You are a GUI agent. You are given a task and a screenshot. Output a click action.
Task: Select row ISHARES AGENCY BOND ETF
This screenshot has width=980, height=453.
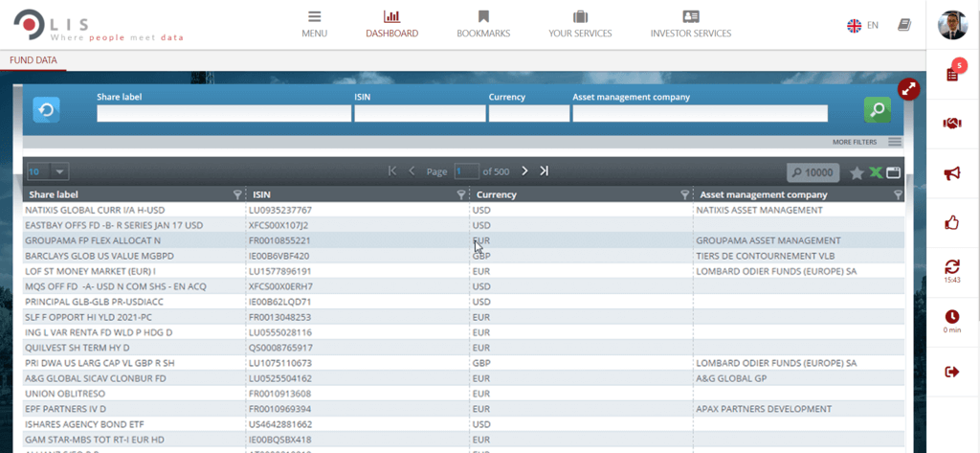(x=464, y=423)
